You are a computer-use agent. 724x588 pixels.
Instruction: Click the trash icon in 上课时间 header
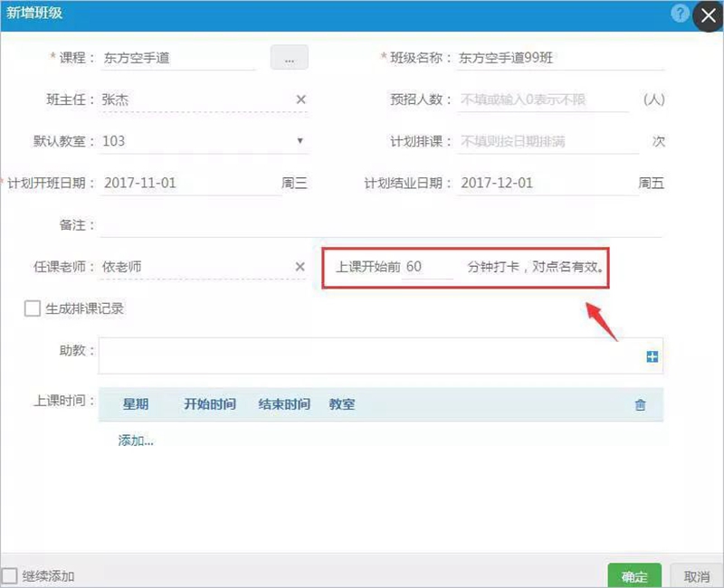pos(641,405)
